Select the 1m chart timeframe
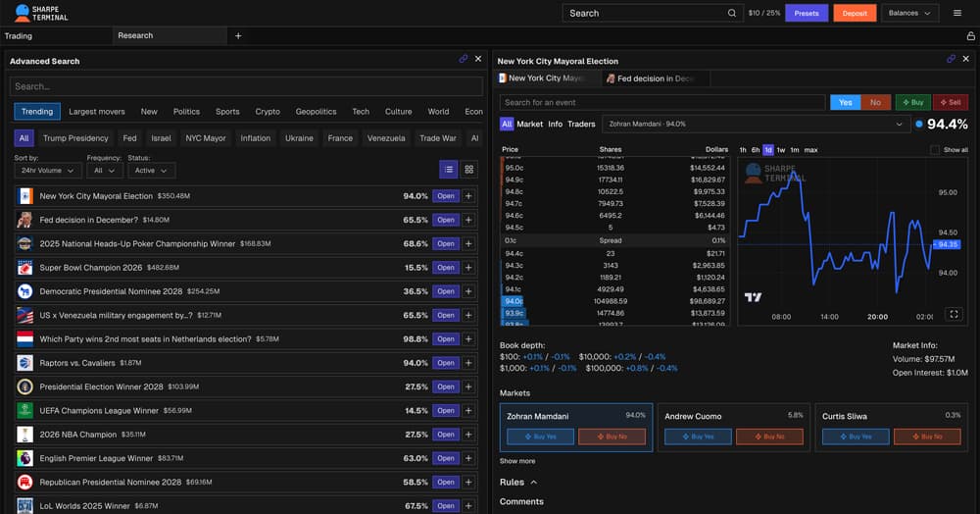980x514 pixels. click(x=795, y=150)
